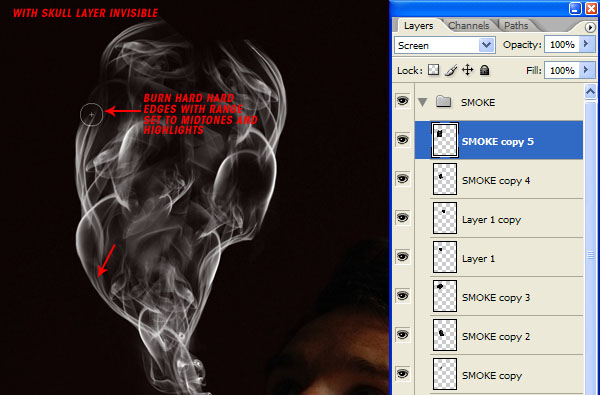Select the SMOKE copy layer name
600x395 pixels.
[492, 376]
